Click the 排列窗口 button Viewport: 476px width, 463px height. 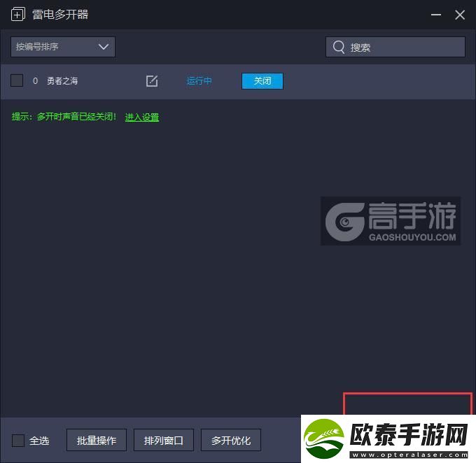point(164,440)
